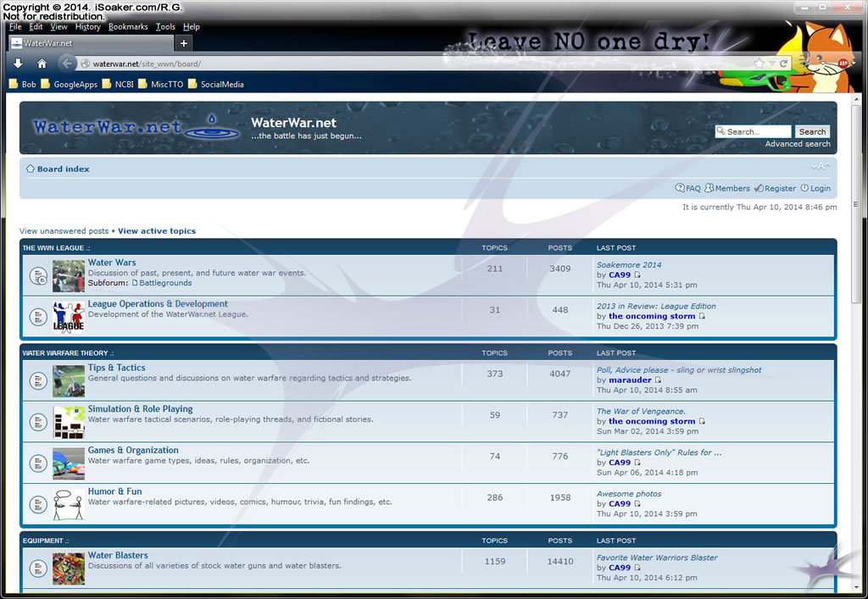Screen dimensions: 868x599
Task: Open the GoogleApps bookmarks folder
Action: pyautogui.click(x=70, y=84)
